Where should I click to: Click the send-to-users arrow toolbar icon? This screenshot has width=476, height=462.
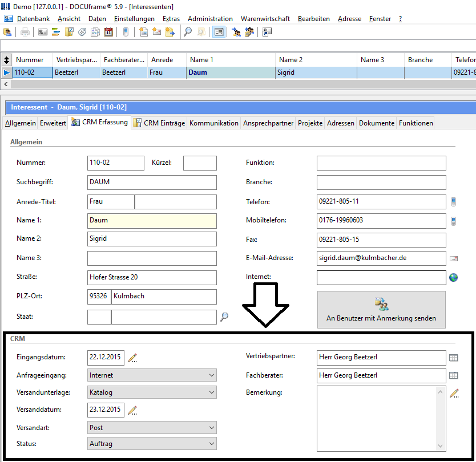pos(236,32)
